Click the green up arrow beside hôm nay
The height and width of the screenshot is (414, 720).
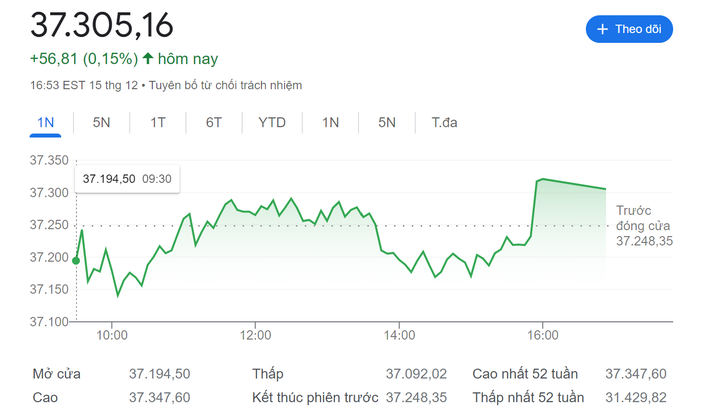coord(148,59)
